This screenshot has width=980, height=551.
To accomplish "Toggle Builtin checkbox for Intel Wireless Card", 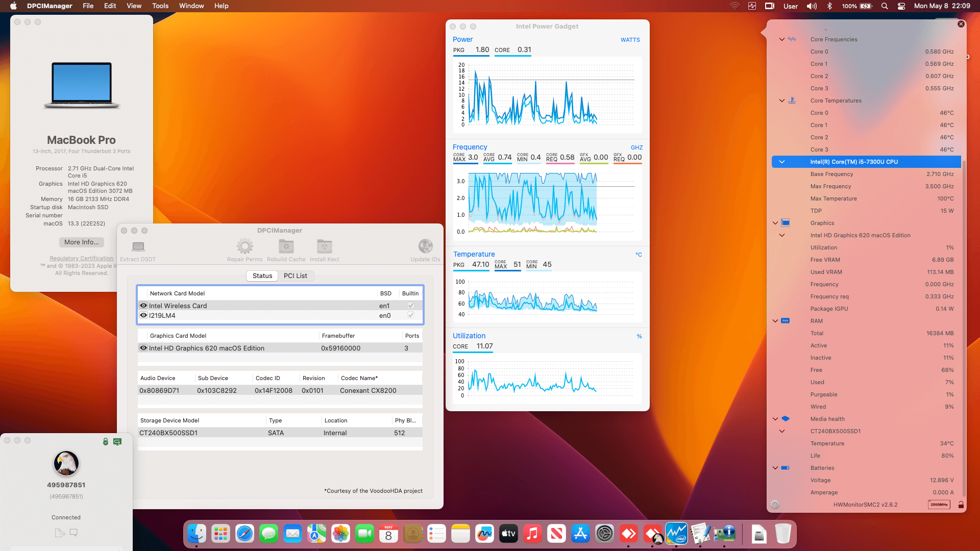I will click(410, 306).
